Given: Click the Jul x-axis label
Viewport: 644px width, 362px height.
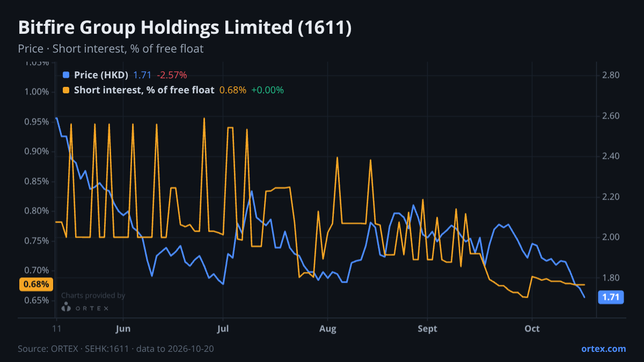Looking at the screenshot, I should pos(223,329).
